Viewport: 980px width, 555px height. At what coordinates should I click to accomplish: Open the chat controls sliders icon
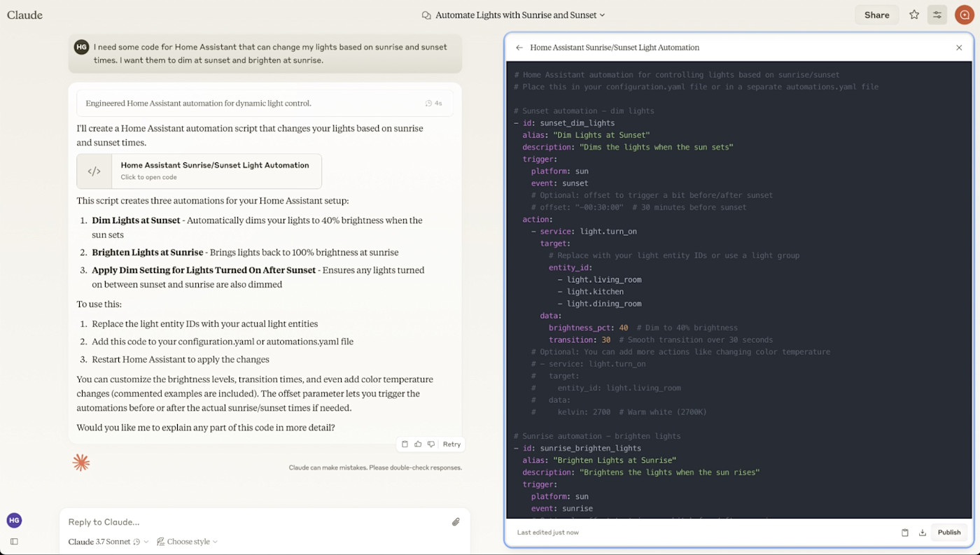tap(937, 15)
